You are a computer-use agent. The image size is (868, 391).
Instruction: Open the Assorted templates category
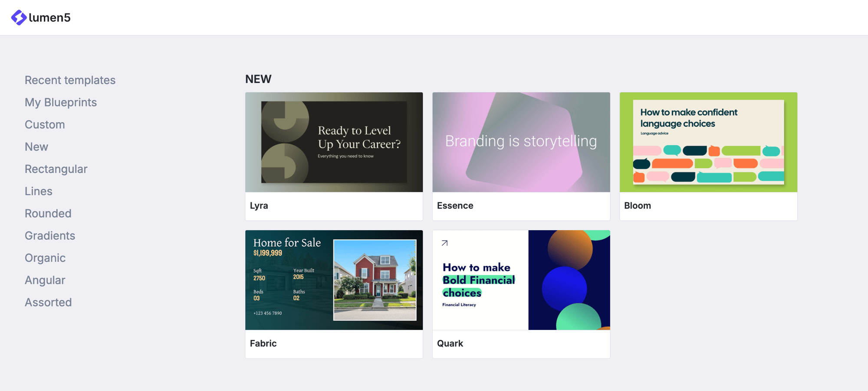[48, 303]
